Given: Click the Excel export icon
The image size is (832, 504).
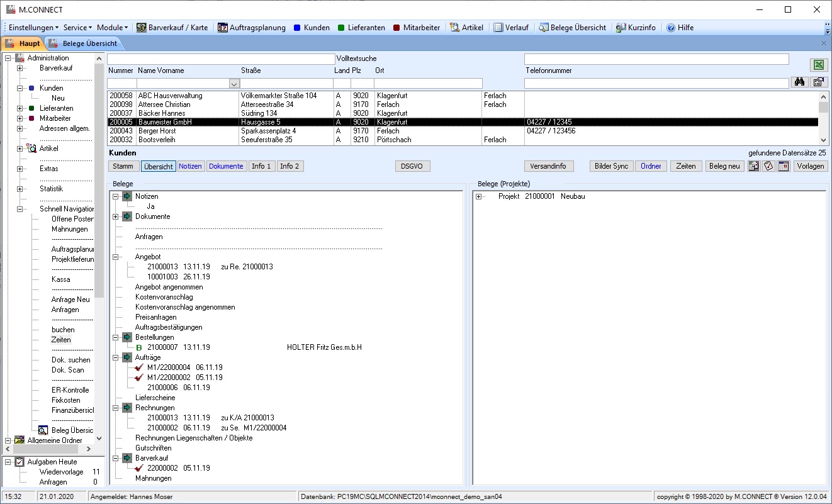Looking at the screenshot, I should pos(818,65).
